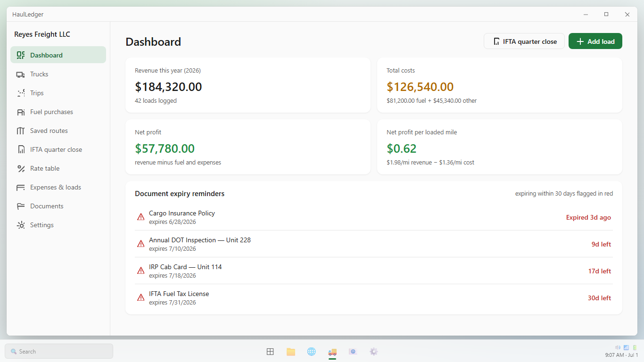The image size is (644, 362).
Task: Click the green Add load button
Action: tap(595, 41)
